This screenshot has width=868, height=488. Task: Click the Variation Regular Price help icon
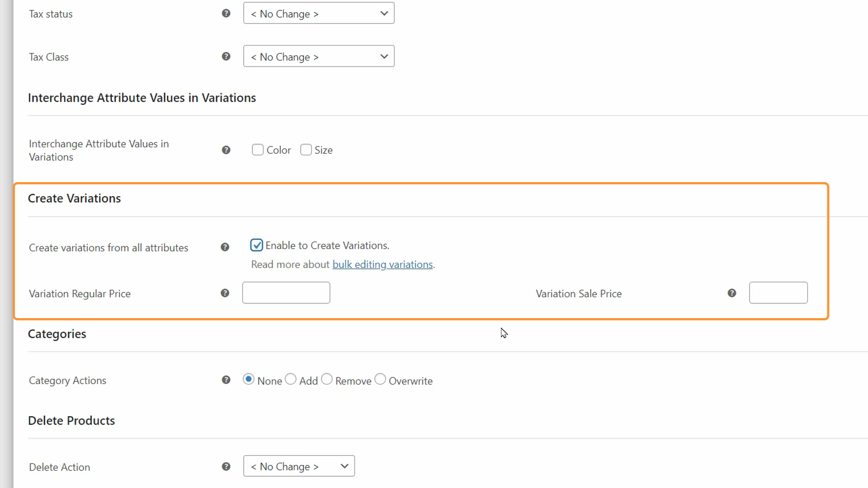coord(225,293)
